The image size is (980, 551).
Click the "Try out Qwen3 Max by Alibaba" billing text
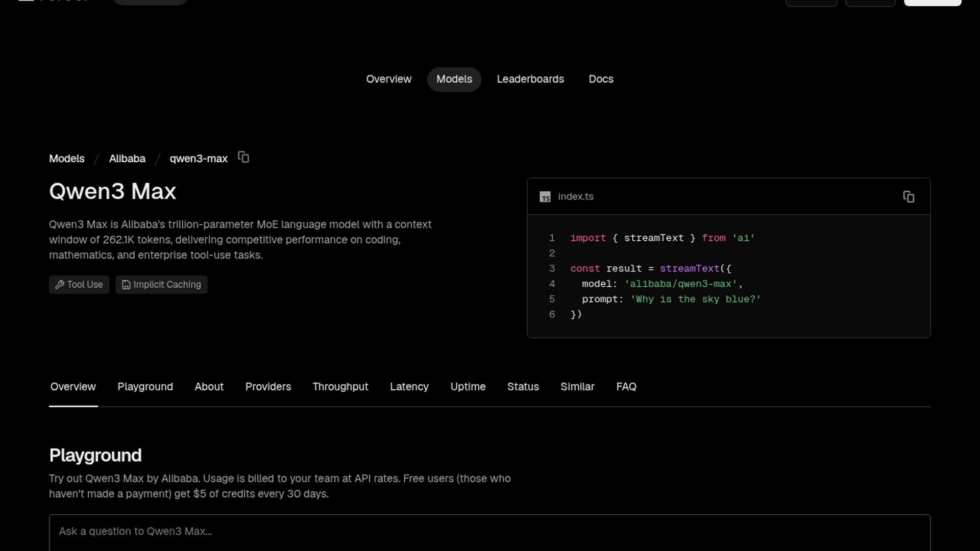[280, 486]
